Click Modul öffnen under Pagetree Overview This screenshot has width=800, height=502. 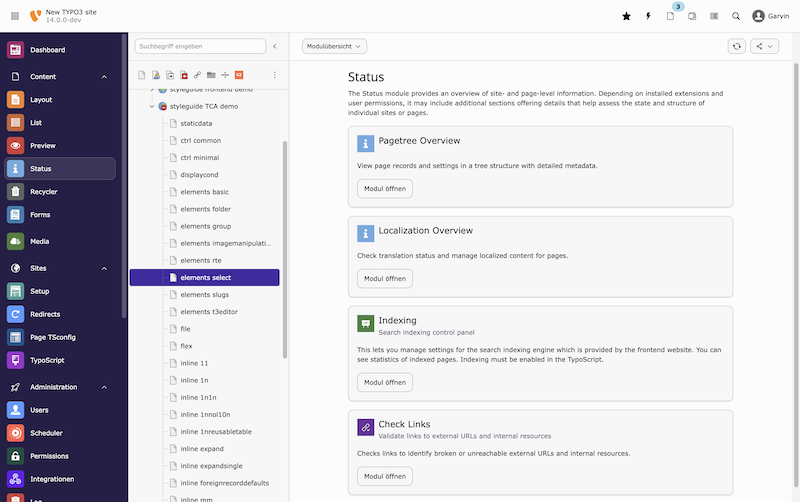tap(385, 188)
